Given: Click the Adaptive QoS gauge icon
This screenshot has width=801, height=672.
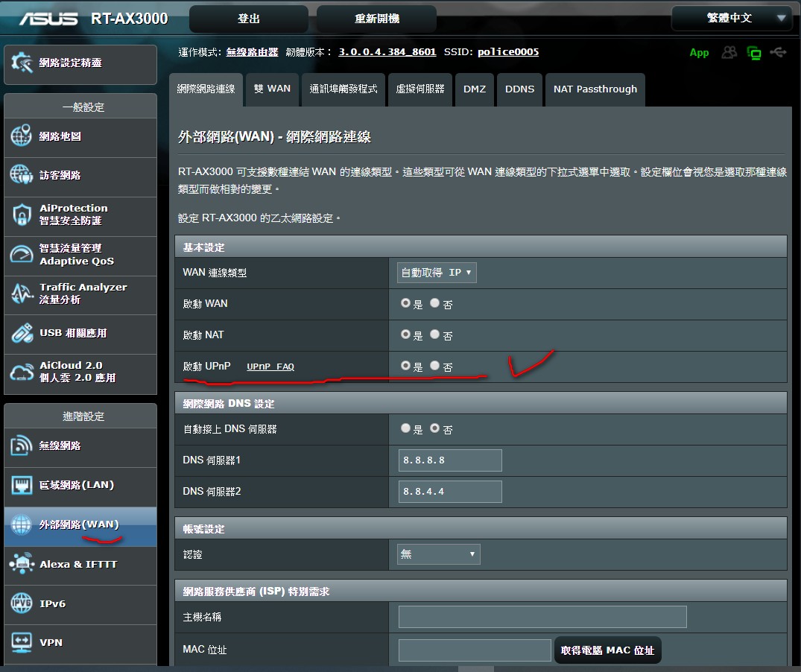Looking at the screenshot, I should pyautogui.click(x=22, y=254).
